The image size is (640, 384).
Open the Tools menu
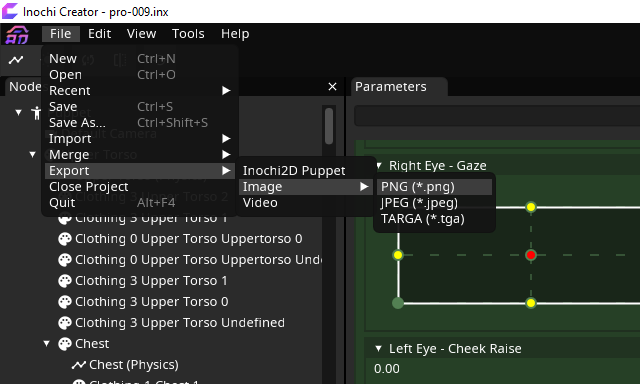point(188,34)
